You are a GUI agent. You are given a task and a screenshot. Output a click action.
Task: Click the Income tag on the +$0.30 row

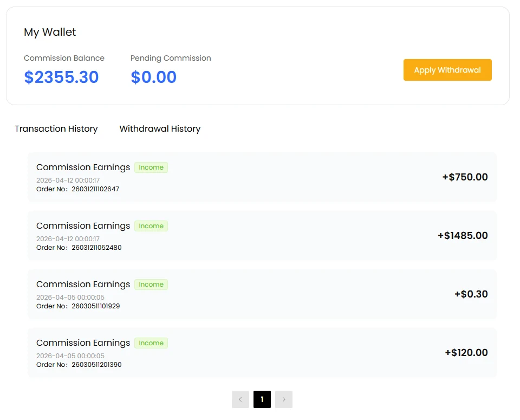(x=151, y=285)
